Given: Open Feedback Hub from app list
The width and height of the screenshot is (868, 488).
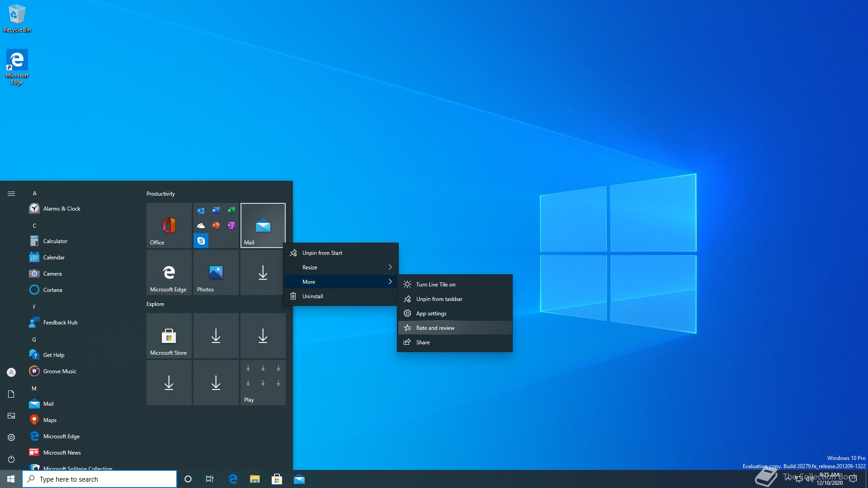Looking at the screenshot, I should (x=60, y=323).
